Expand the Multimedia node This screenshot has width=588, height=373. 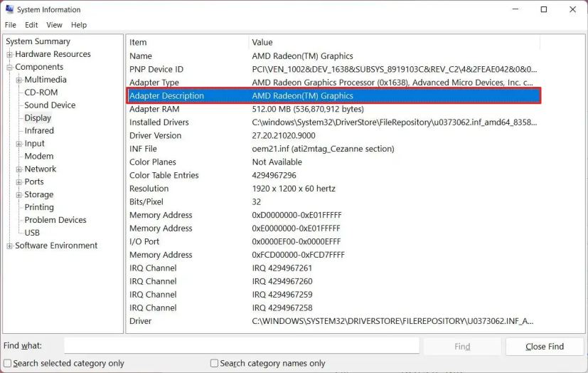(18, 80)
